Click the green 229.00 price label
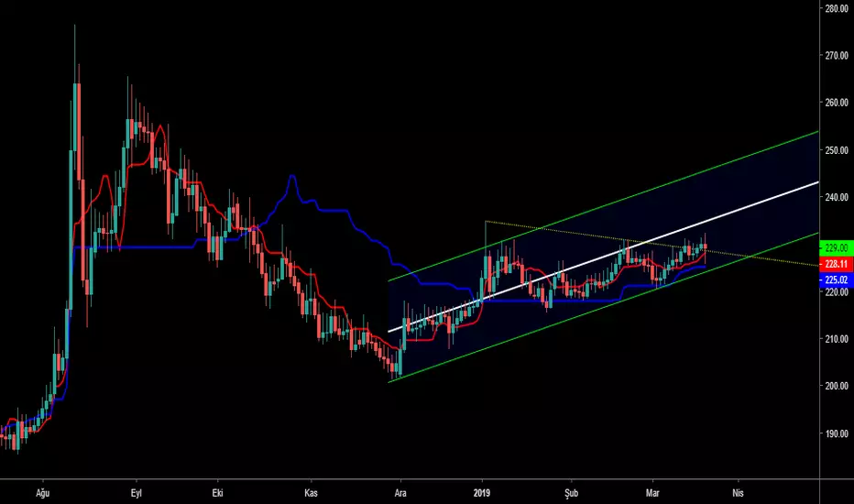The height and width of the screenshot is (504, 854). point(836,248)
